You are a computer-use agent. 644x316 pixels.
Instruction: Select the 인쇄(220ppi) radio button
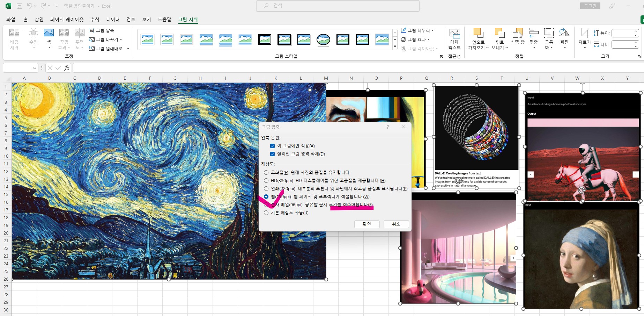(x=266, y=188)
